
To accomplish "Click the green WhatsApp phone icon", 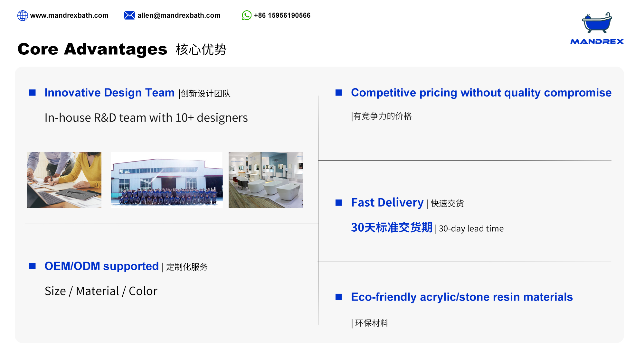I will 247,15.
